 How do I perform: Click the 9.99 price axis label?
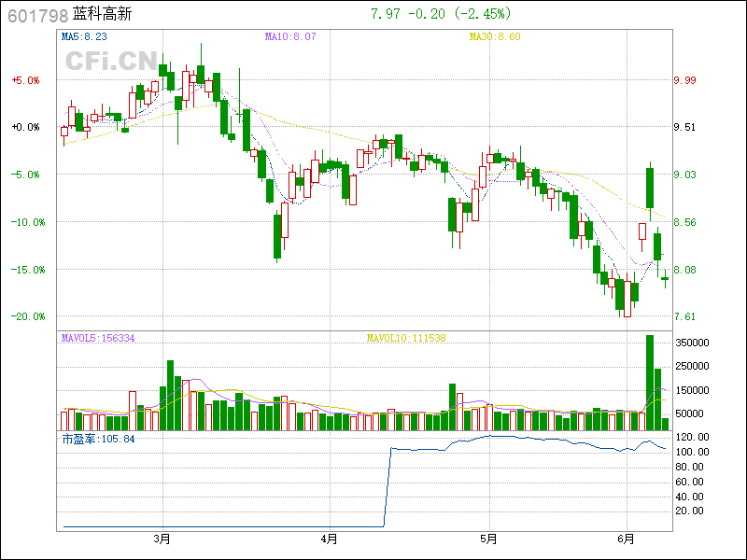point(684,80)
